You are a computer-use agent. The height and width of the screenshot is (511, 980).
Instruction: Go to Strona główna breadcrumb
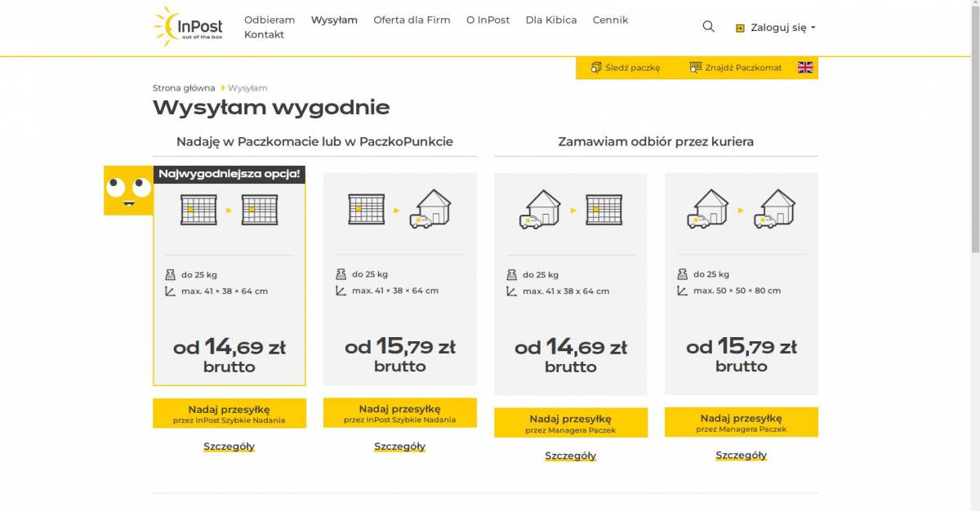184,88
